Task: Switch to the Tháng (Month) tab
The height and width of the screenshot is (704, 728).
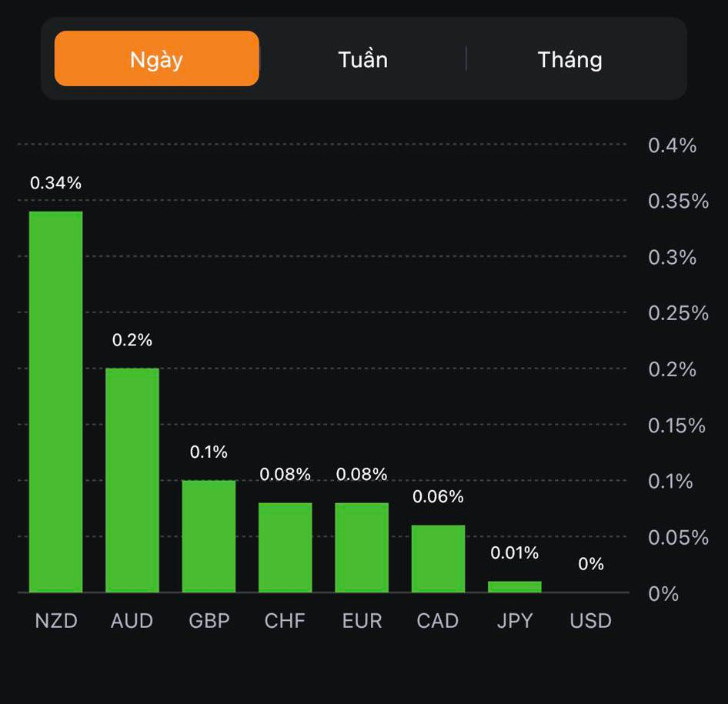Action: (569, 59)
